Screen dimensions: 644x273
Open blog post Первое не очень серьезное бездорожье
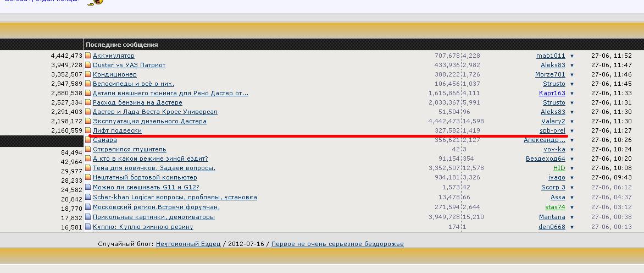[x=337, y=244]
